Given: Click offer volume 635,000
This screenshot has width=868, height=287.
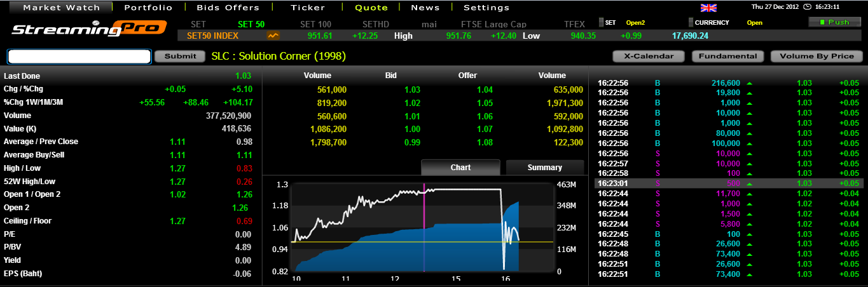Looking at the screenshot, I should (568, 90).
